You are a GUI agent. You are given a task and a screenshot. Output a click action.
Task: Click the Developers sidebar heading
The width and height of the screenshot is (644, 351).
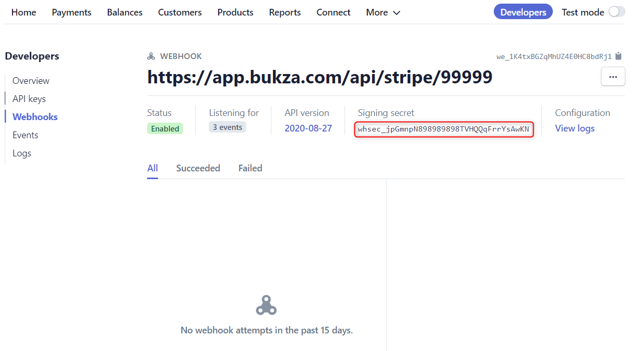pos(32,56)
